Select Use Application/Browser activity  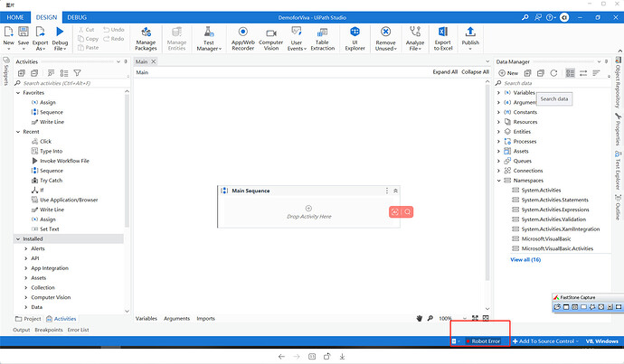64,200
